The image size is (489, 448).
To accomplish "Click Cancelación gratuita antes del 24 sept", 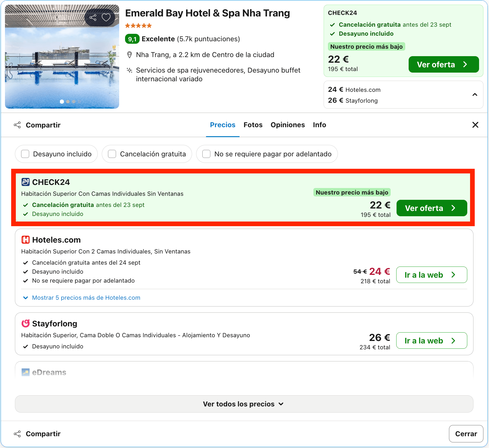I will click(86, 263).
